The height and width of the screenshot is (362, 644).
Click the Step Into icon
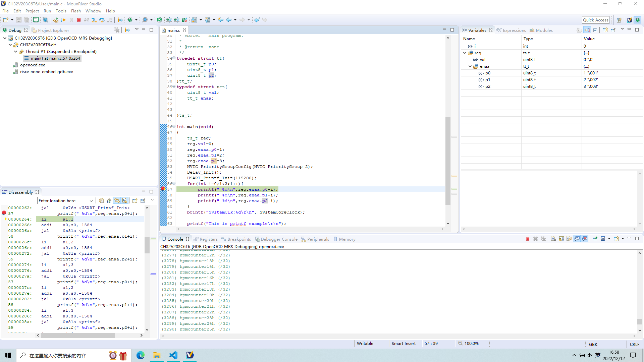click(x=94, y=20)
